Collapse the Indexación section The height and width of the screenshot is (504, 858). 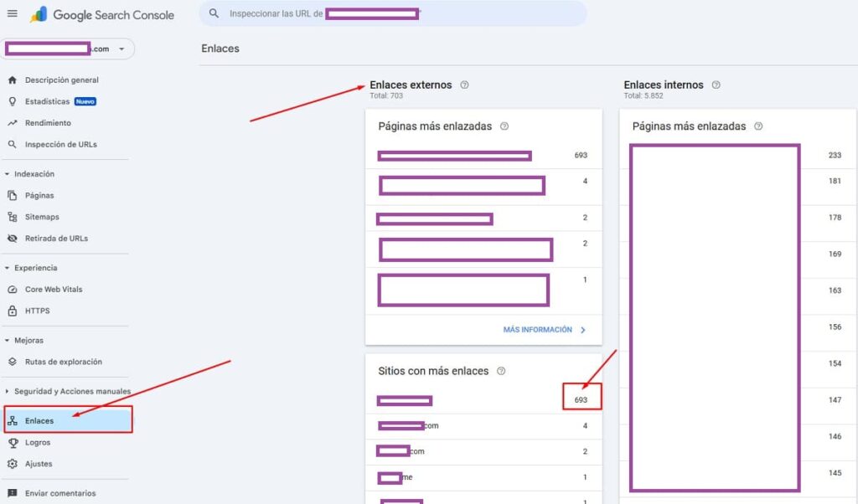tap(8, 174)
